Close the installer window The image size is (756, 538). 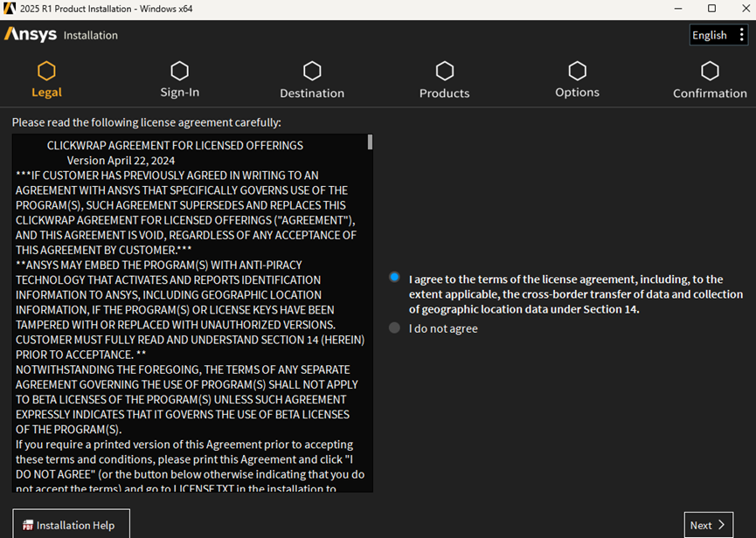[746, 8]
